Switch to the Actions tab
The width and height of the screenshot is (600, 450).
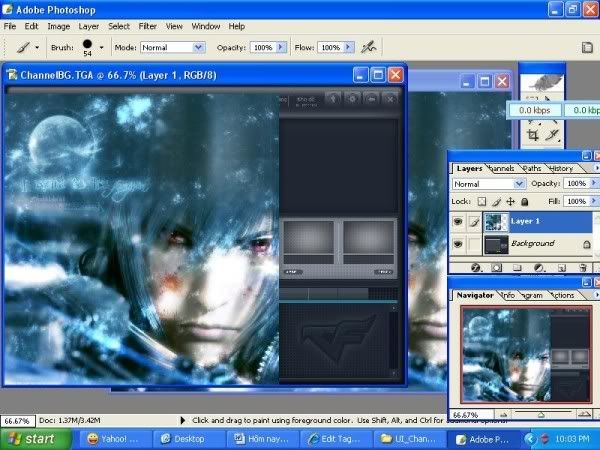[x=562, y=295]
